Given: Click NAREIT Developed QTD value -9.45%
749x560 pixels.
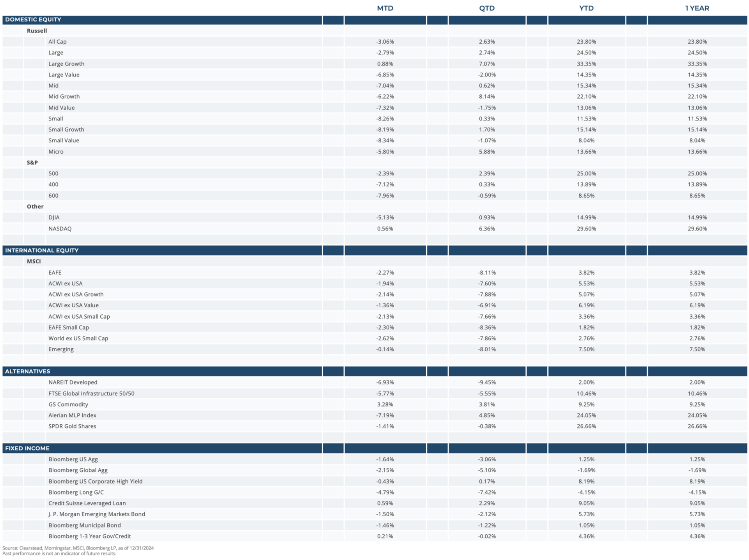Looking at the screenshot, I should (x=487, y=382).
